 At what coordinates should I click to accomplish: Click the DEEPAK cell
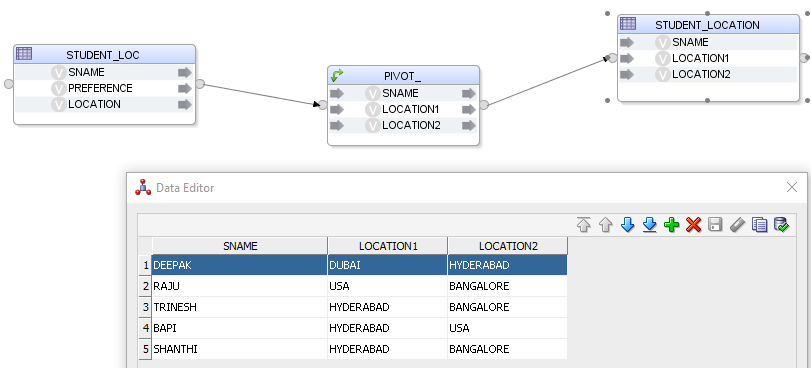(x=239, y=265)
